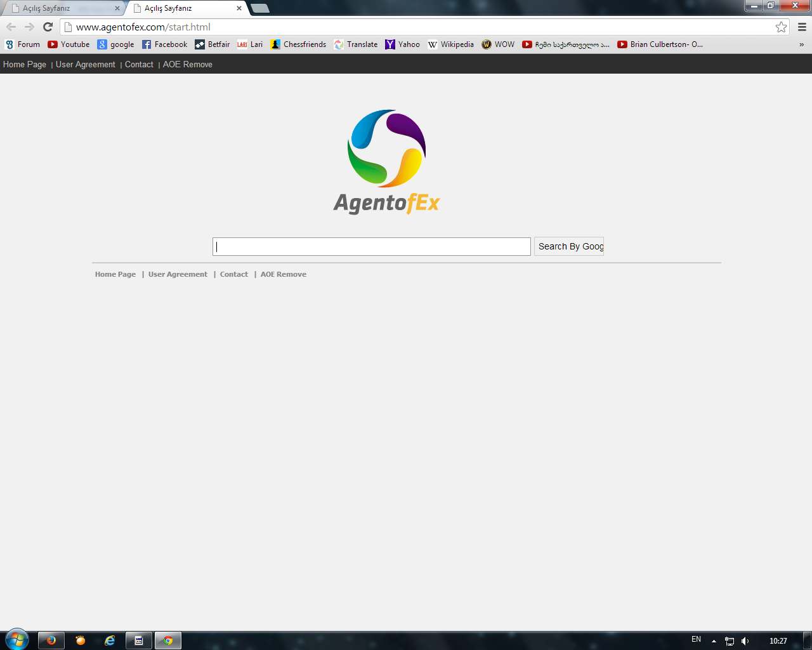Open the google bookmark
Viewport: 812px width, 650px height.
tap(115, 44)
